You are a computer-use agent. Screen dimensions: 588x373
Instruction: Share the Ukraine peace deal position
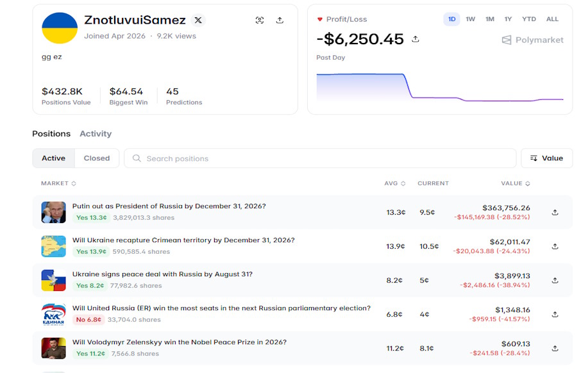pyautogui.click(x=555, y=281)
